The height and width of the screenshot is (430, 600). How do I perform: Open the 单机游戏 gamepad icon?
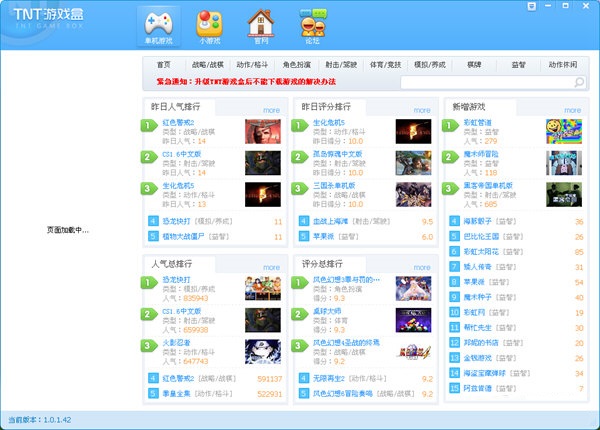[157, 25]
